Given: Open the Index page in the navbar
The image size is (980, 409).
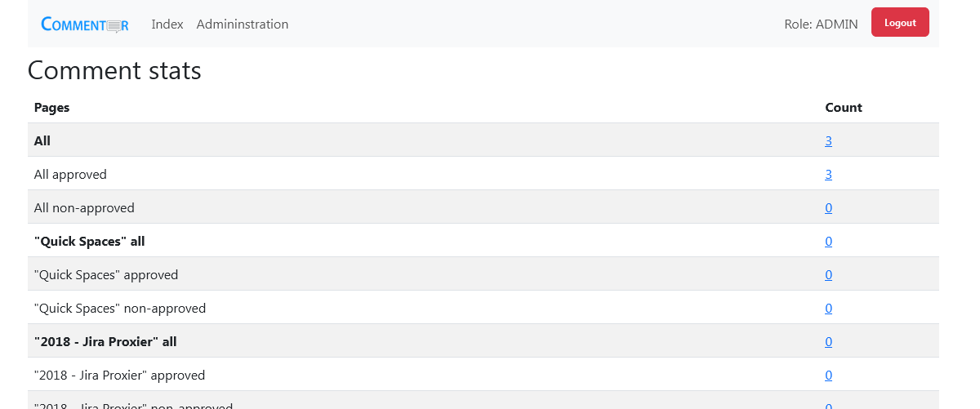Looking at the screenshot, I should coord(167,24).
